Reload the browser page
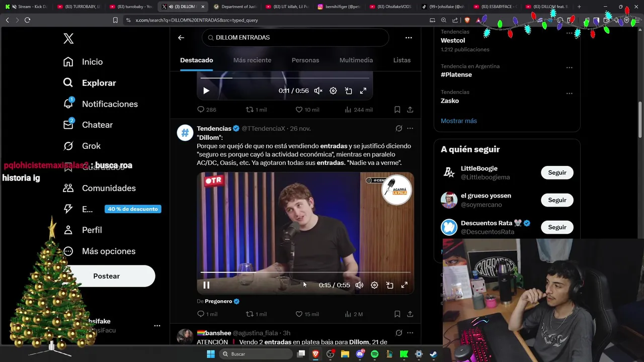 pyautogui.click(x=27, y=20)
